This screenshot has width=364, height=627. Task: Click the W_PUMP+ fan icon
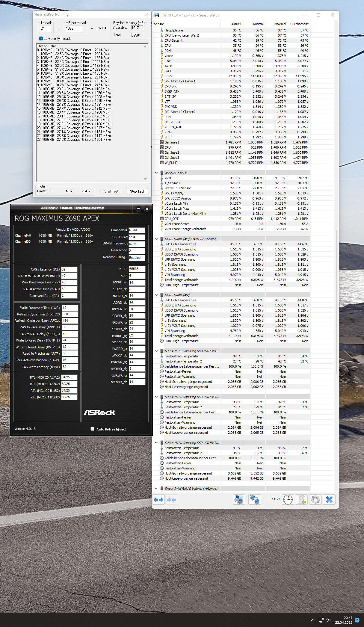(162, 163)
